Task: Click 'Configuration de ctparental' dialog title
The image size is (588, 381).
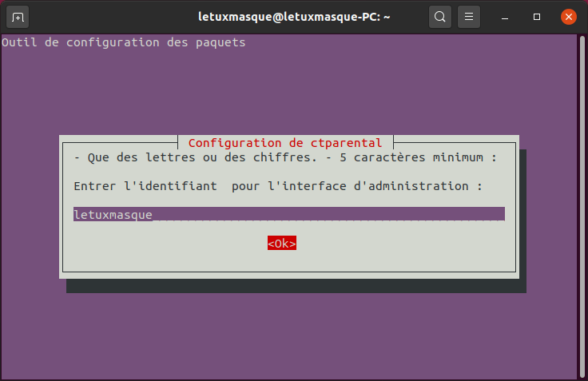Action: [x=285, y=143]
